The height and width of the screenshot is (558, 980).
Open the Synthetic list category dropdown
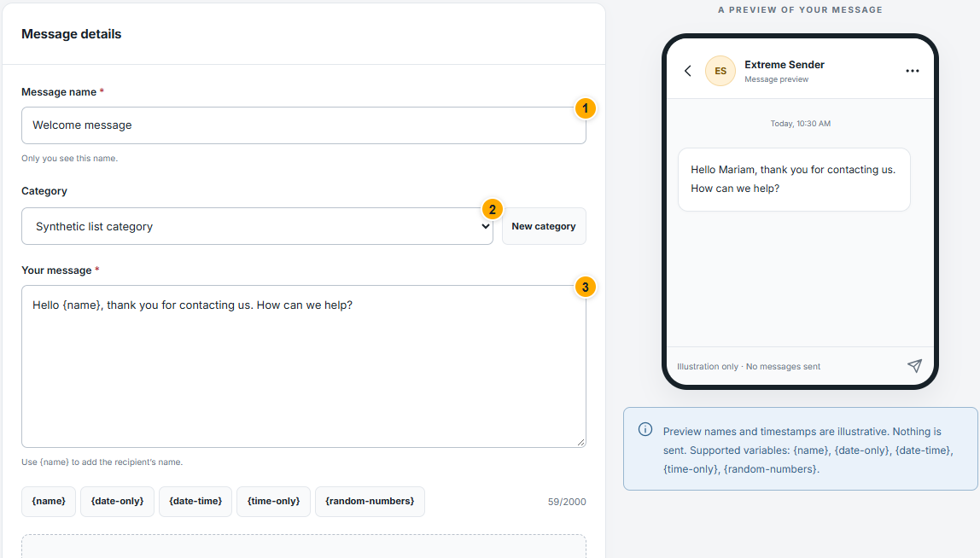click(x=258, y=226)
